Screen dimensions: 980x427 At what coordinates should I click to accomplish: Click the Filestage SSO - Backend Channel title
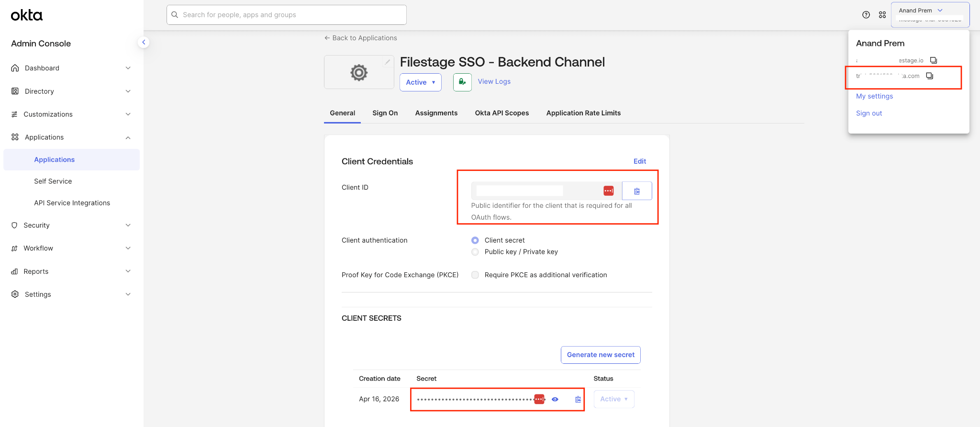(x=502, y=62)
